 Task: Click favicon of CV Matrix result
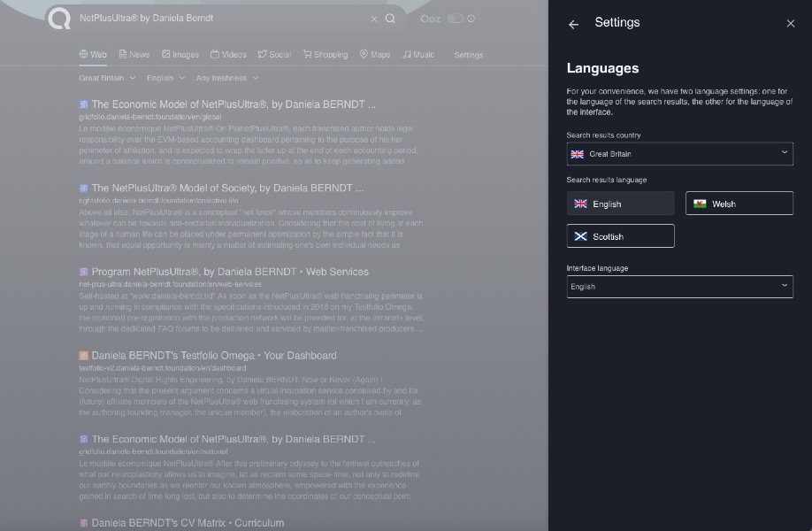click(83, 523)
